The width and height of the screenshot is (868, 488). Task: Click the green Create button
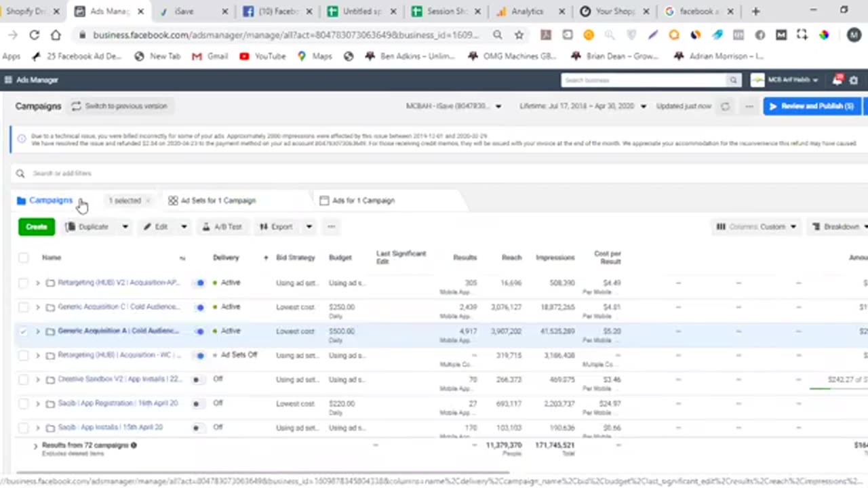37,227
